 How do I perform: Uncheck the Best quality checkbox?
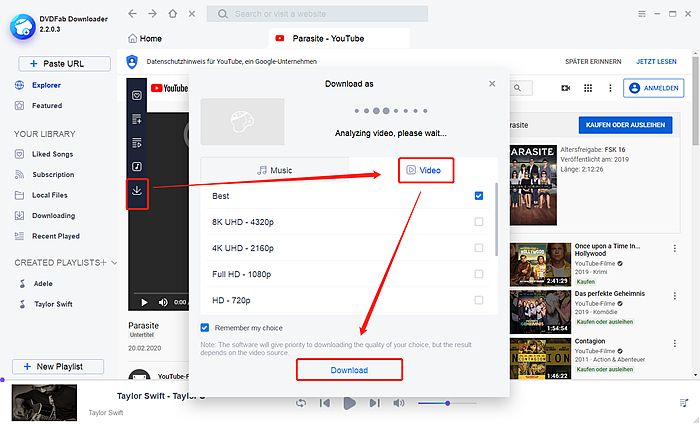[479, 196]
